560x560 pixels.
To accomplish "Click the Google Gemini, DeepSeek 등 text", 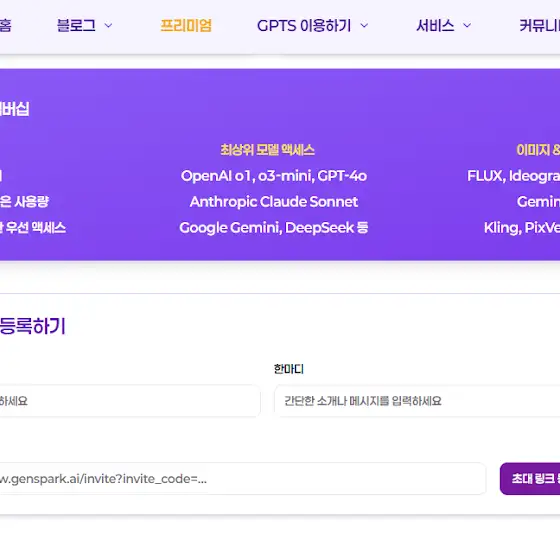I will [274, 228].
